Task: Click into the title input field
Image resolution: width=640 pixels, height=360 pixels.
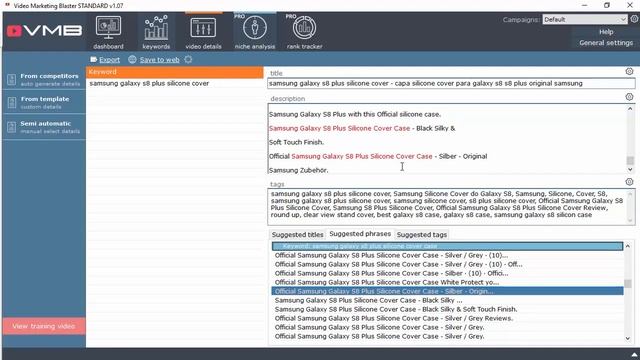Action: tap(451, 83)
